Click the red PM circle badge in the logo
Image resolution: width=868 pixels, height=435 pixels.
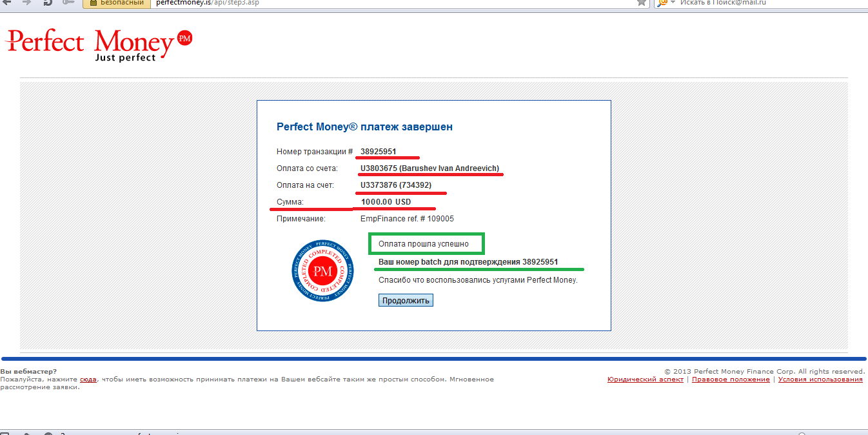pos(184,39)
